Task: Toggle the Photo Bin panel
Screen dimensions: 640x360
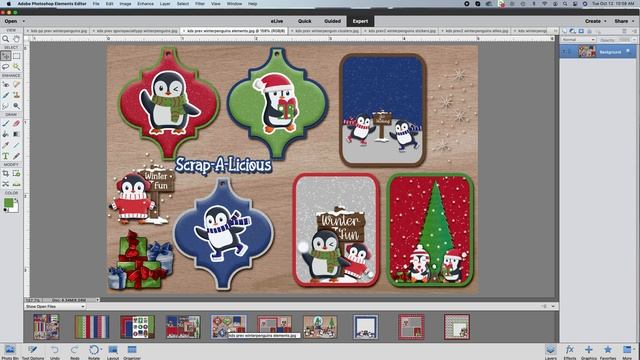Action: click(10, 351)
